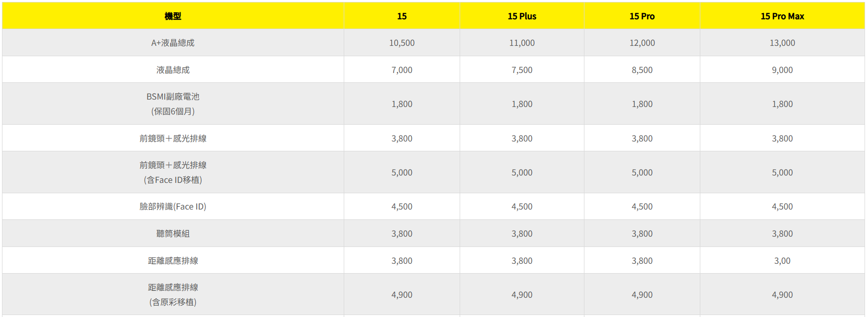
Task: Select the 15 Pro Max column header
Action: point(782,16)
